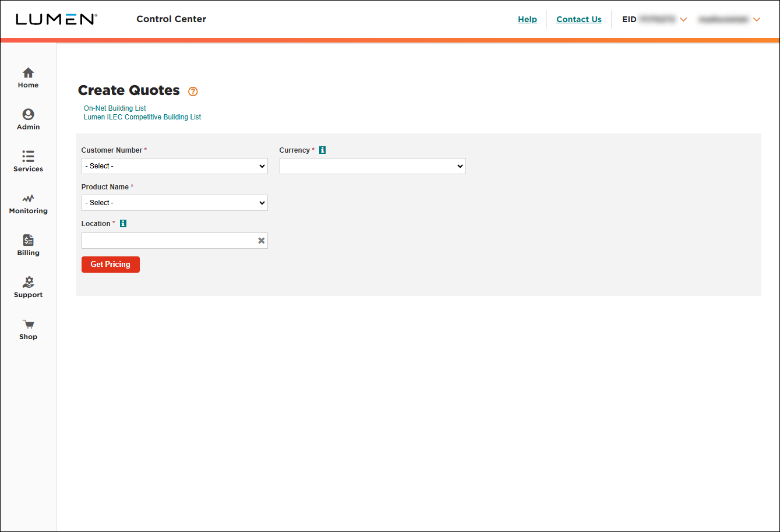Click the Location info icon
780x532 pixels.
tap(123, 224)
